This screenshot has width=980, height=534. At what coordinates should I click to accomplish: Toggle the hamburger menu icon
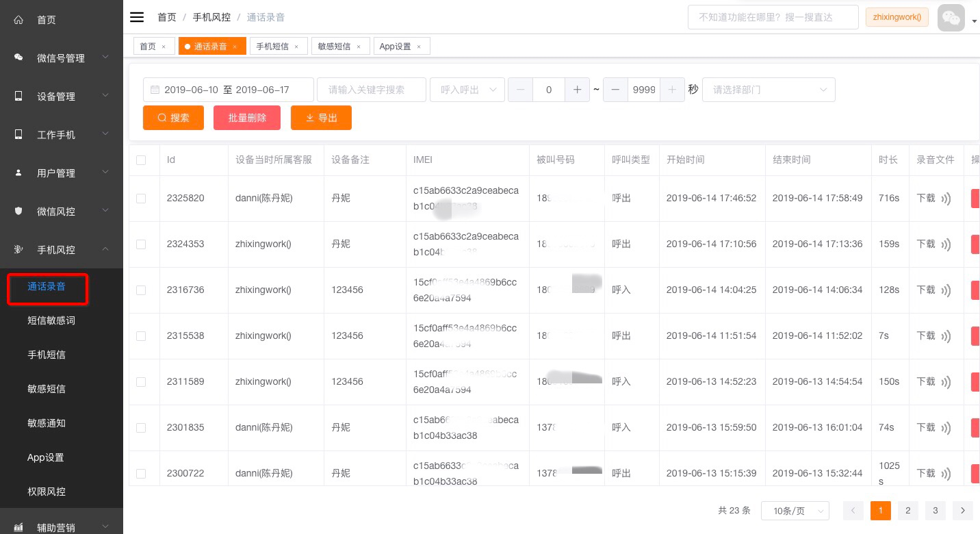pos(137,17)
